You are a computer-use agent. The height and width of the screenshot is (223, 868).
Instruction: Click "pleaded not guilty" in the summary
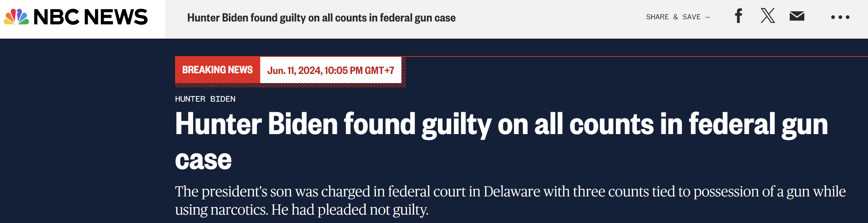coord(372,210)
